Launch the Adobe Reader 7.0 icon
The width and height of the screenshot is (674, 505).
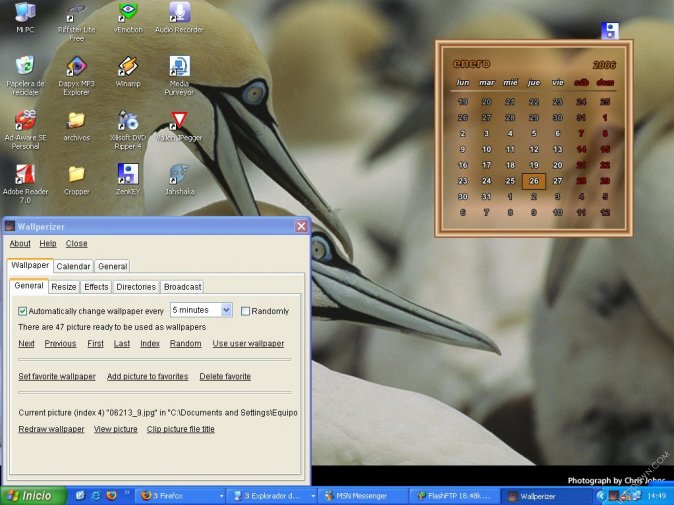[24, 175]
